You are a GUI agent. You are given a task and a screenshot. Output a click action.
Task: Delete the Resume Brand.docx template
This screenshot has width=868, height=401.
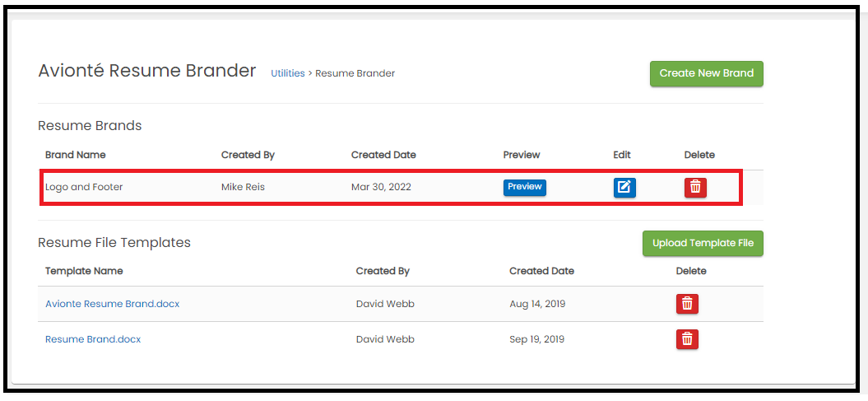point(687,339)
